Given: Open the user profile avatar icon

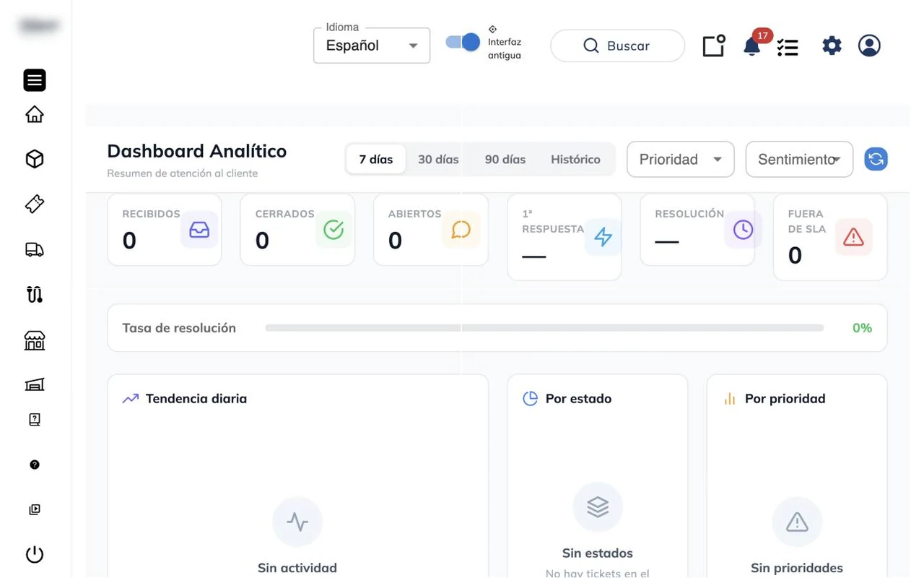Looking at the screenshot, I should point(869,46).
